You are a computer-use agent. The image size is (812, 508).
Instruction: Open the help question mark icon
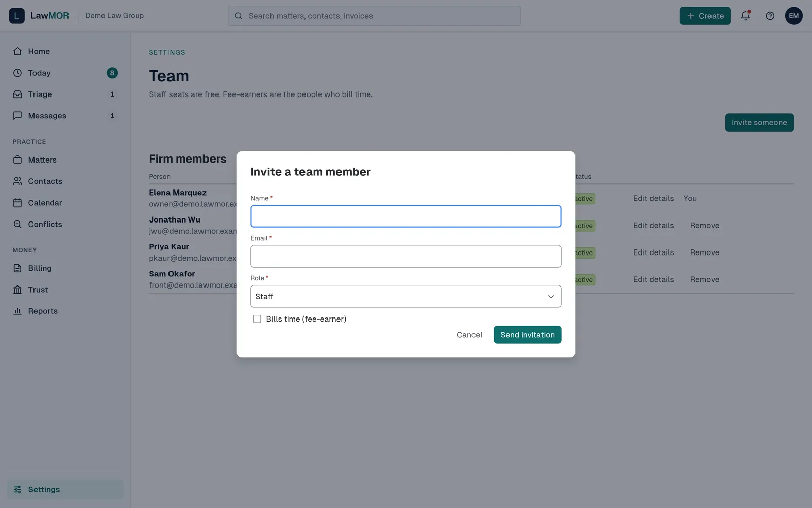pos(770,16)
